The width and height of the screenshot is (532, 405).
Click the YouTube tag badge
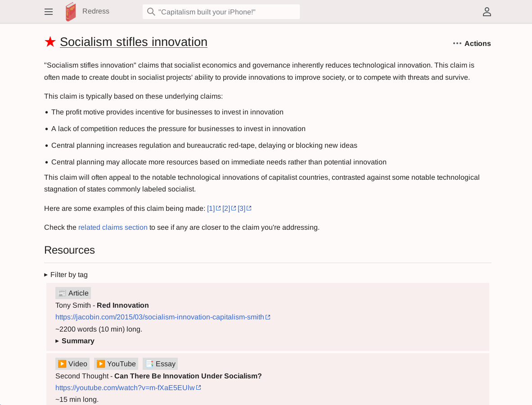[116, 364]
